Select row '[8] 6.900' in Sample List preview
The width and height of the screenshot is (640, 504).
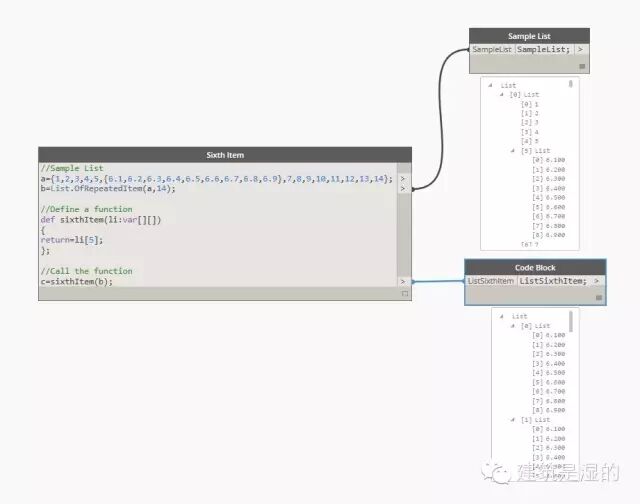tap(549, 235)
